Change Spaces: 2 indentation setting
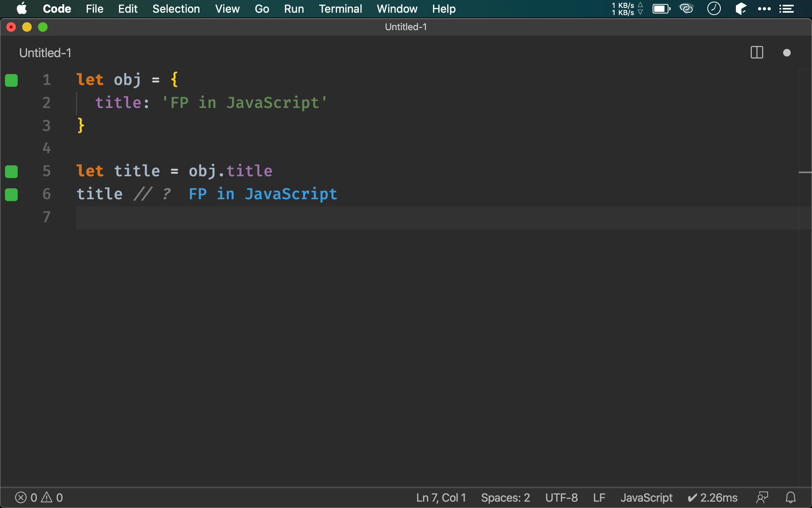This screenshot has height=508, width=812. (x=505, y=497)
